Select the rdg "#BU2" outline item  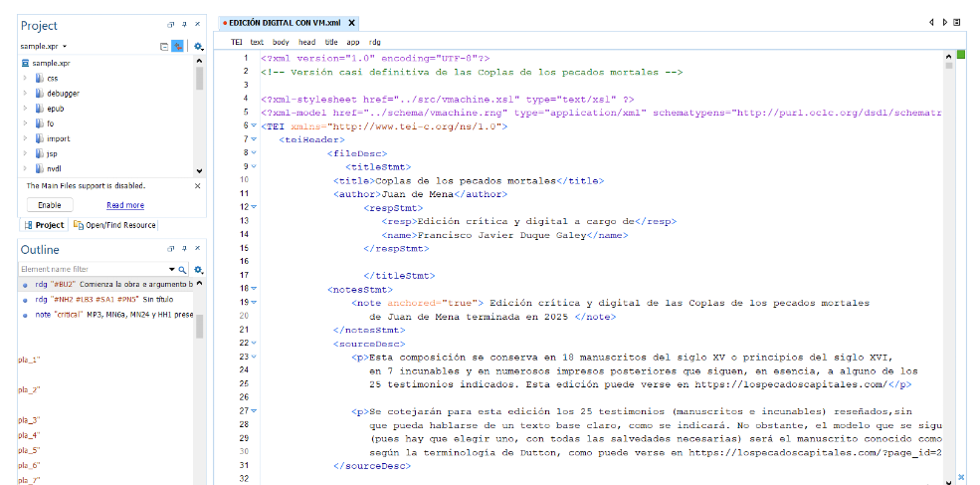105,284
